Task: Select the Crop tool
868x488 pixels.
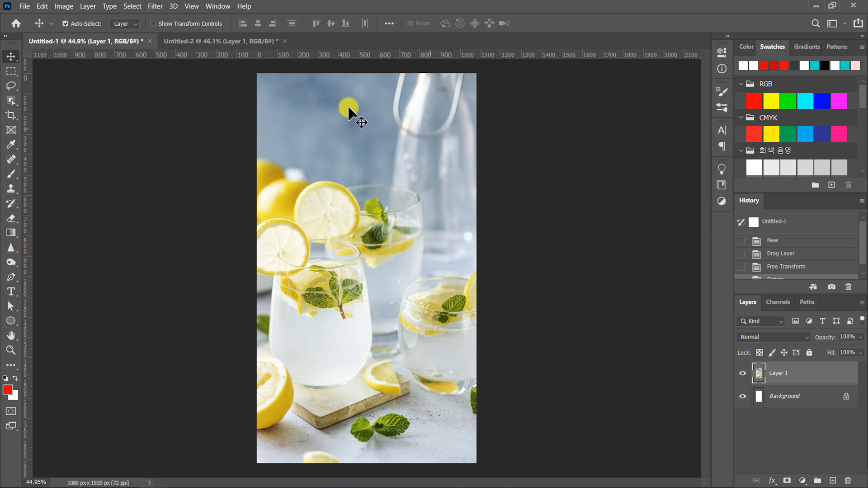Action: (x=11, y=115)
